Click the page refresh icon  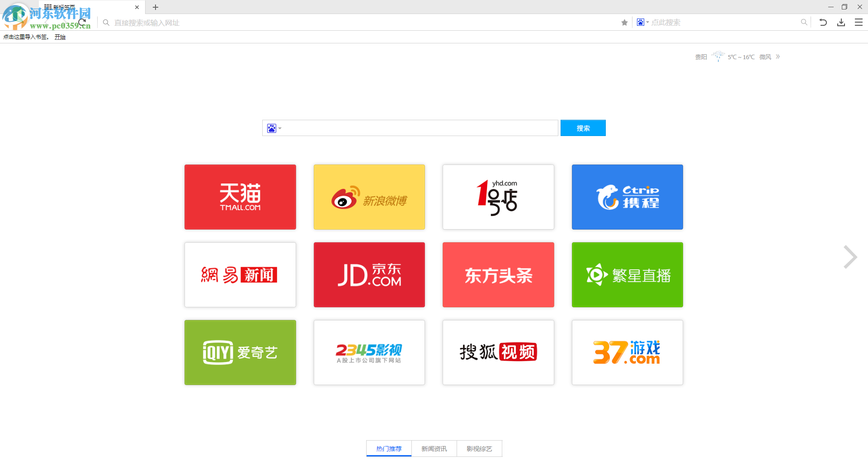[82, 21]
